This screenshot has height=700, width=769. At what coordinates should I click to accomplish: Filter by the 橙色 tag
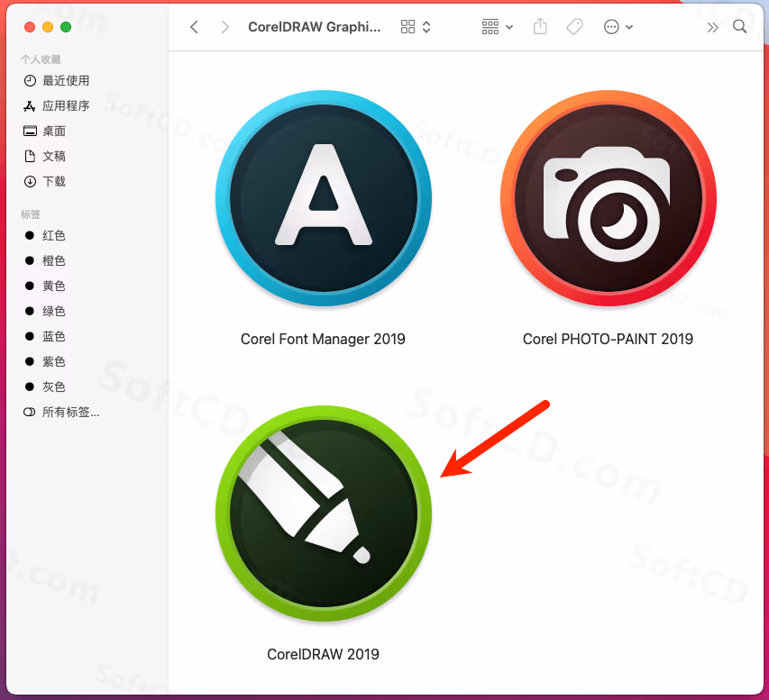click(x=45, y=260)
